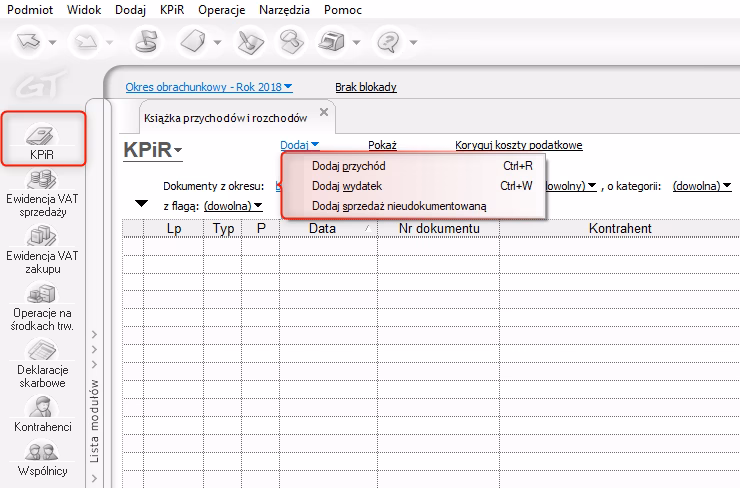The image size is (740, 488).
Task: Switch to Książka przychodów i rozchodów tab
Action: coord(226,118)
